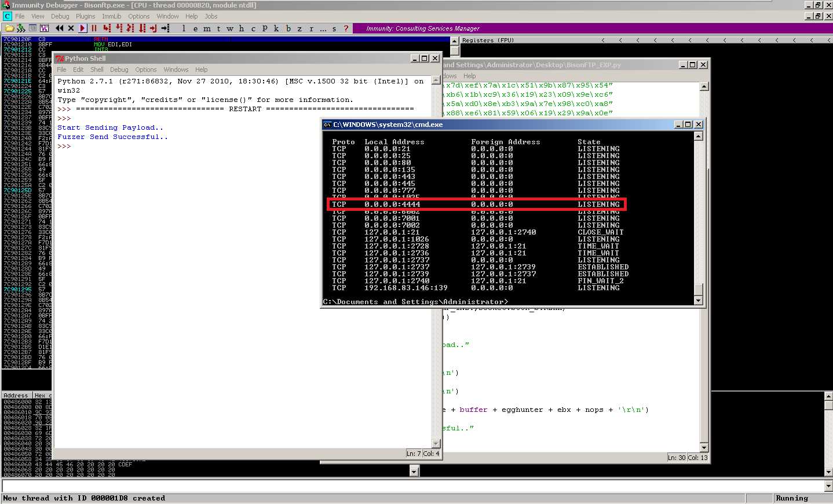Viewport: 833px width, 504px height.
Task: Click 'Start Sending Payload..' output line
Action: [x=110, y=127]
